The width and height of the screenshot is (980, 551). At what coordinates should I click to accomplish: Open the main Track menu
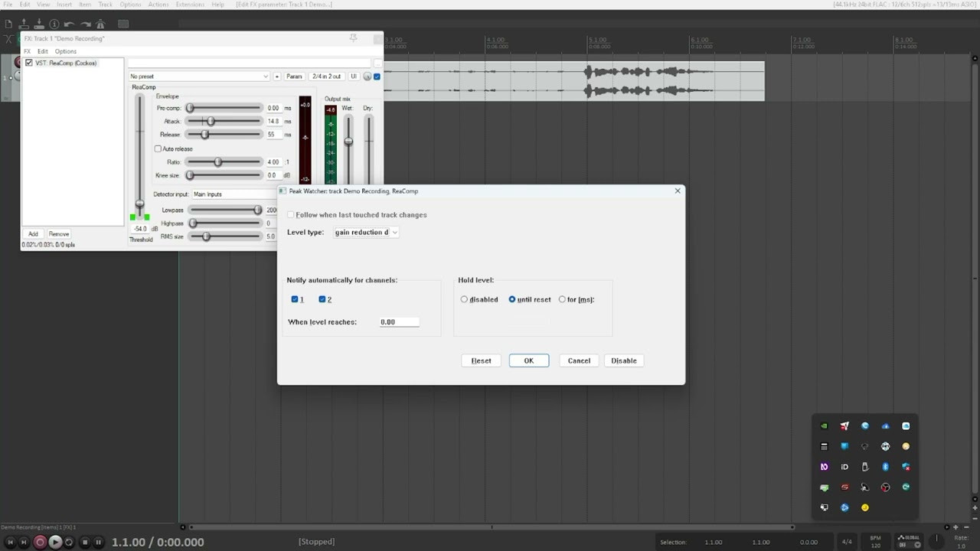[105, 5]
